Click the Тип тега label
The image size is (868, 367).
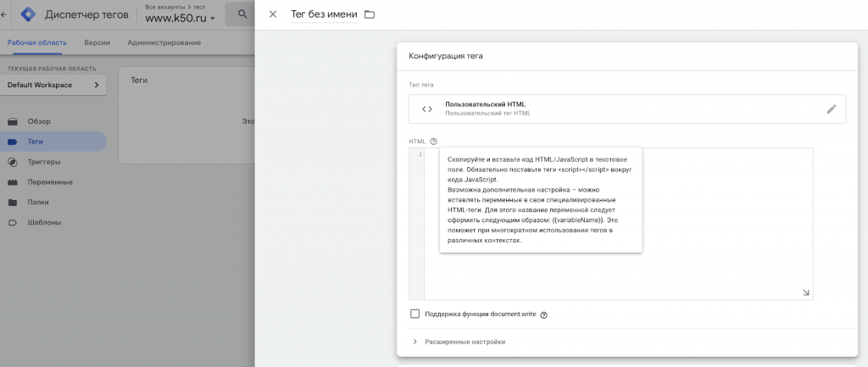[421, 85]
